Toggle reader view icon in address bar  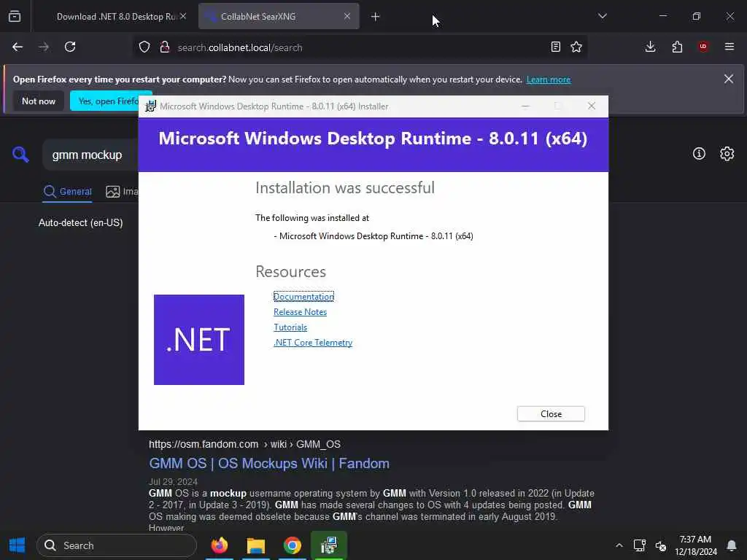[555, 47]
